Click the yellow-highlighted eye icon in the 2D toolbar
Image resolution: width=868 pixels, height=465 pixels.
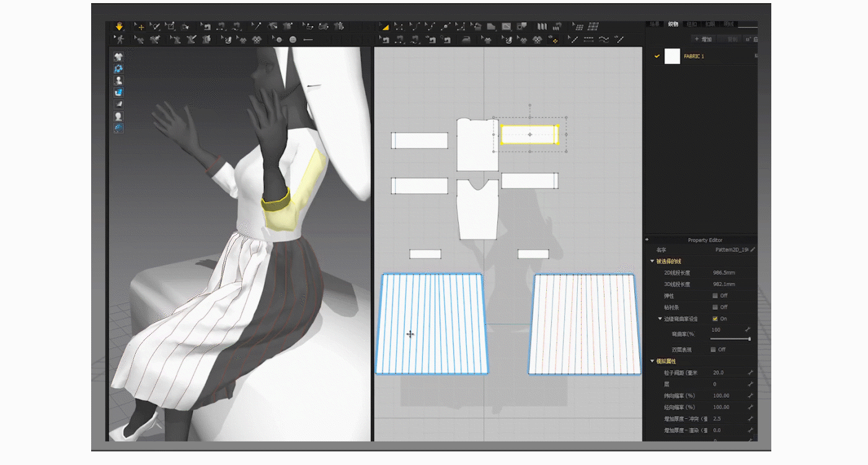pos(554,40)
